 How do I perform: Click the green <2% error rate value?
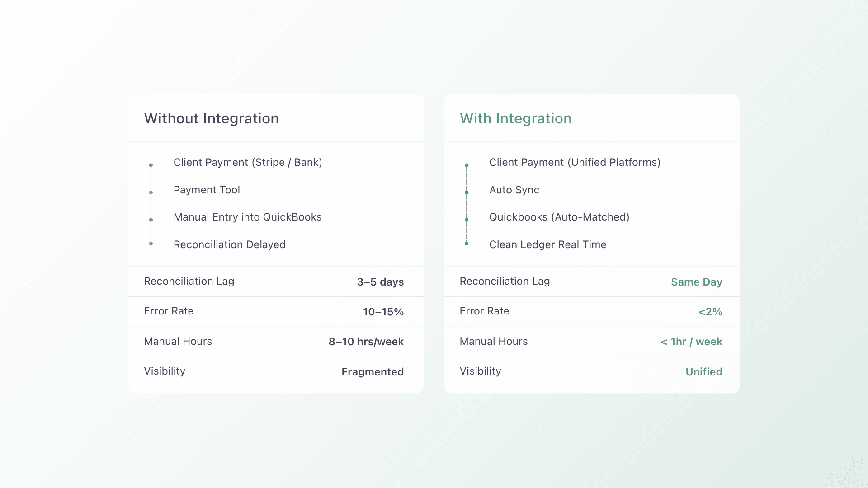click(710, 312)
